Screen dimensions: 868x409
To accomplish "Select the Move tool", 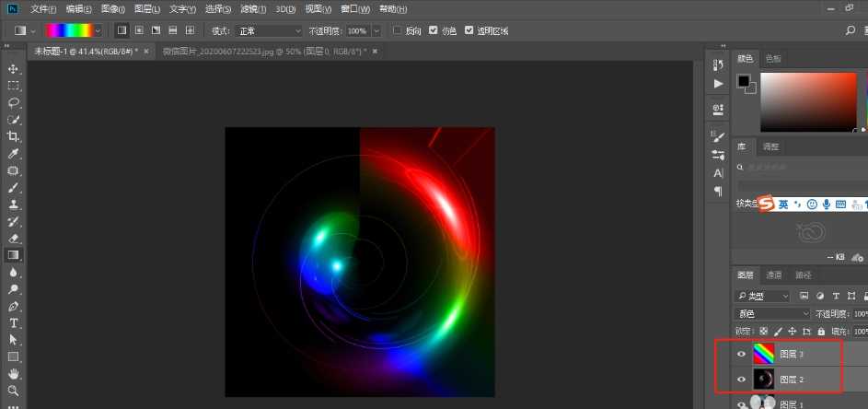I will pos(14,69).
